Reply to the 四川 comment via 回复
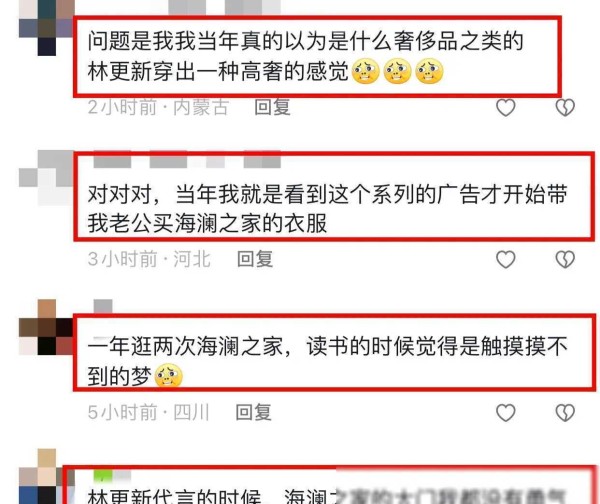Viewport: 600px width, 504px height. pyautogui.click(x=253, y=412)
